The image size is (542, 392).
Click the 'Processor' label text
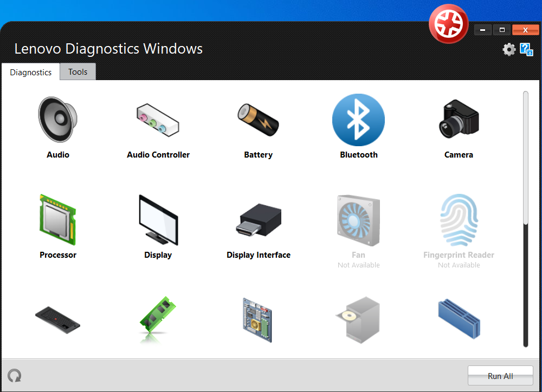pyautogui.click(x=58, y=255)
